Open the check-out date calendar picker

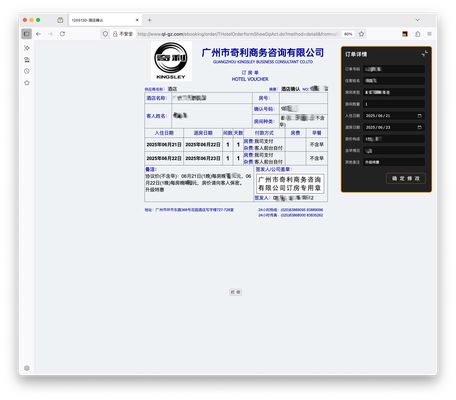[419, 127]
